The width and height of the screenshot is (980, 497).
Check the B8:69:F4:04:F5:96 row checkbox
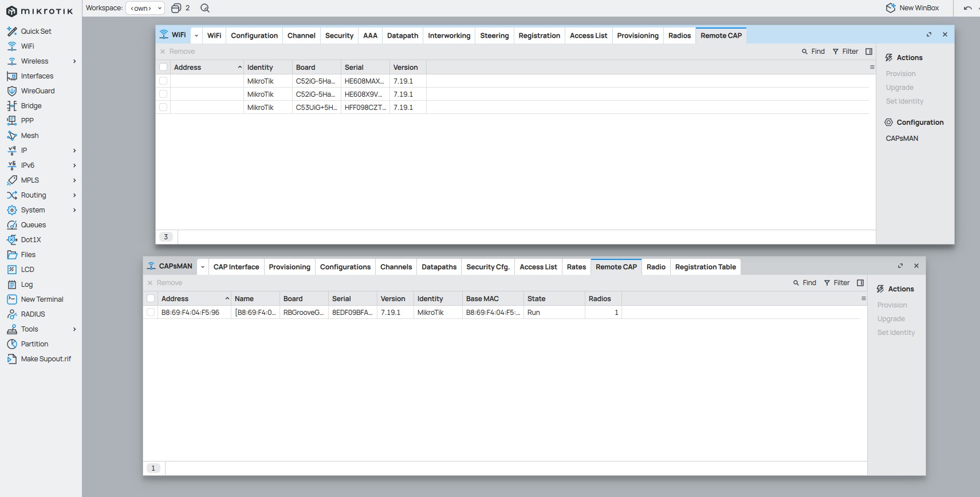[x=151, y=312]
